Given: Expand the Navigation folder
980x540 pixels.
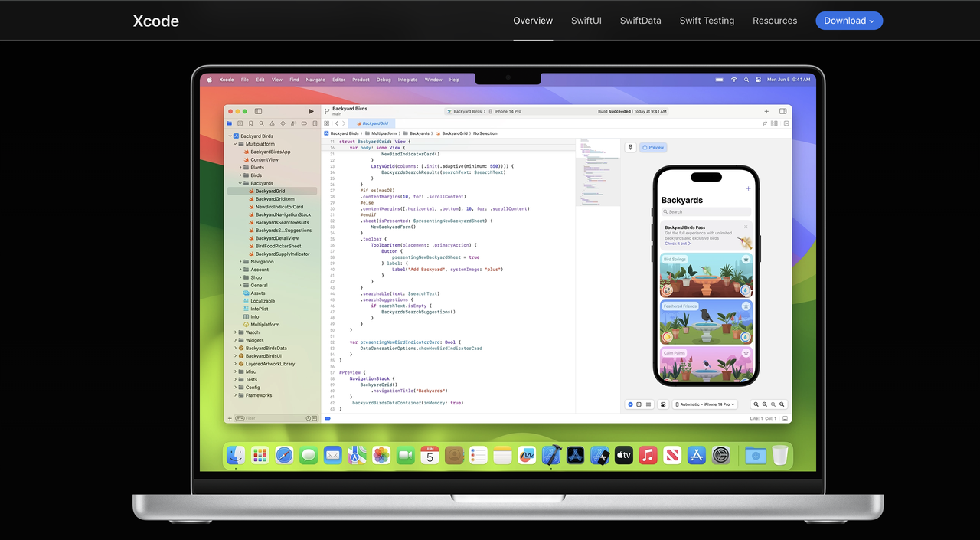Looking at the screenshot, I should point(240,262).
